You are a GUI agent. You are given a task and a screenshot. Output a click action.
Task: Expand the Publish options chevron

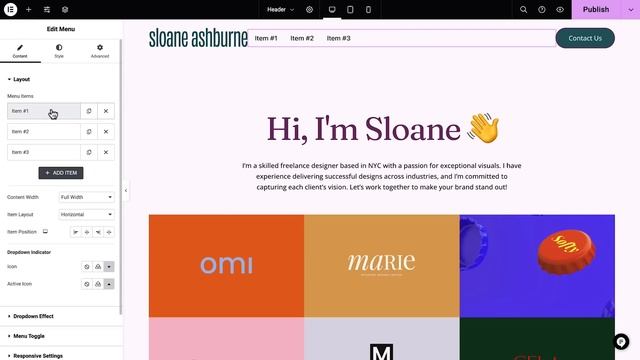(x=631, y=9)
